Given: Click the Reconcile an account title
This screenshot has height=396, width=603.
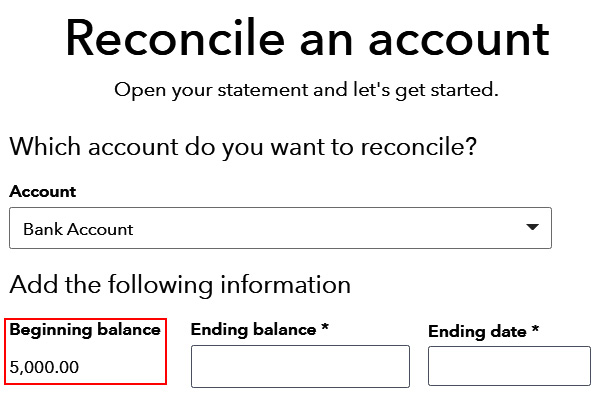Looking at the screenshot, I should (308, 38).
